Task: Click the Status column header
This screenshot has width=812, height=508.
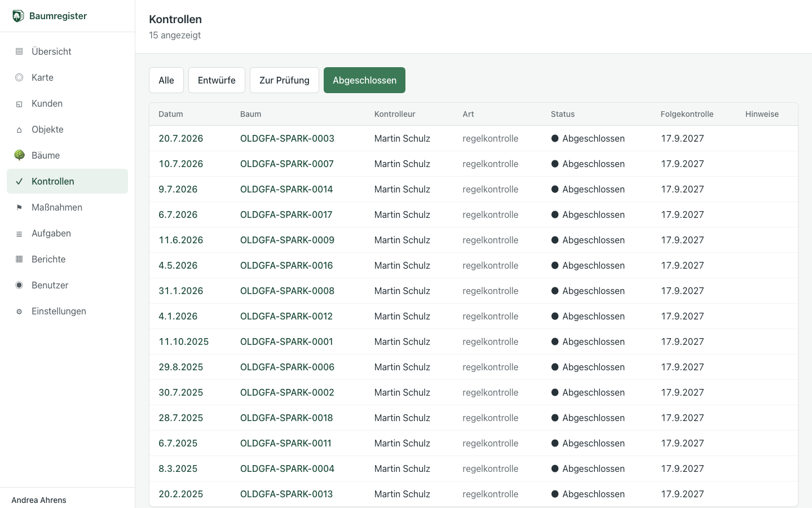Action: tap(563, 114)
